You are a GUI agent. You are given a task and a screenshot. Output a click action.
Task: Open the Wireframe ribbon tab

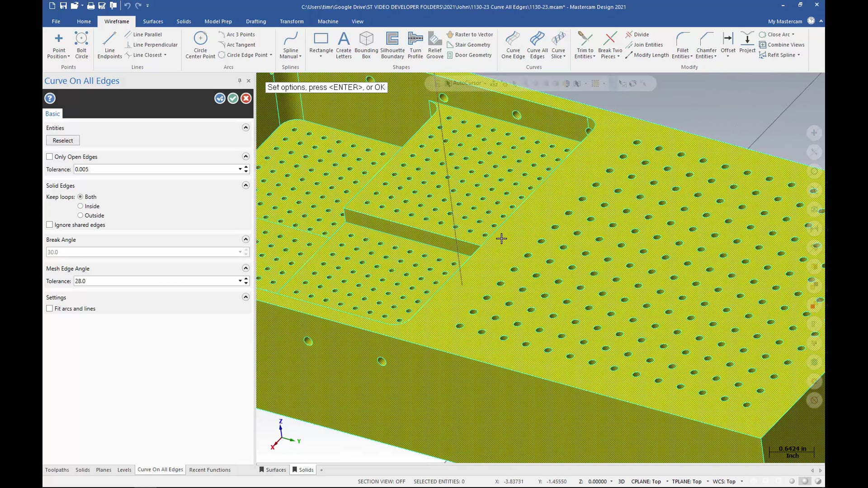click(116, 21)
